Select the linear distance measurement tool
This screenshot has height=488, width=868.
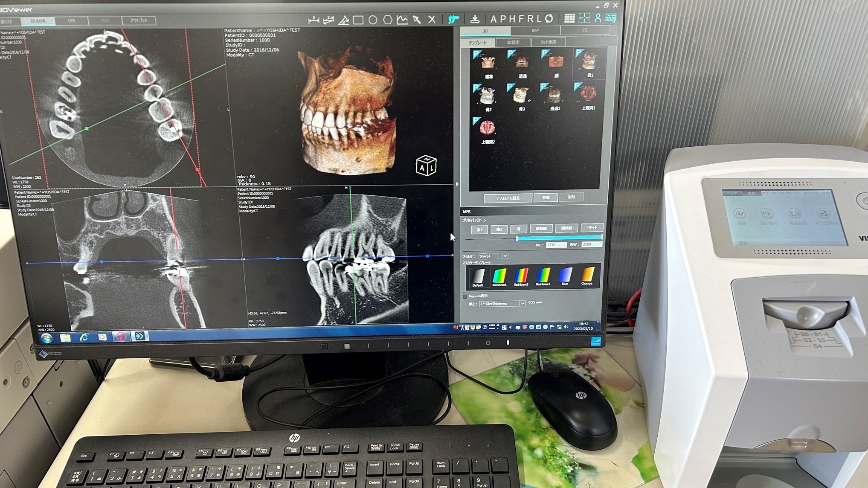[314, 20]
